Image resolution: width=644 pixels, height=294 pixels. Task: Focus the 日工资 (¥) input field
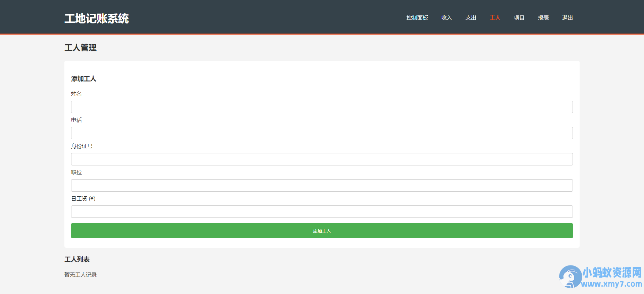coord(322,212)
